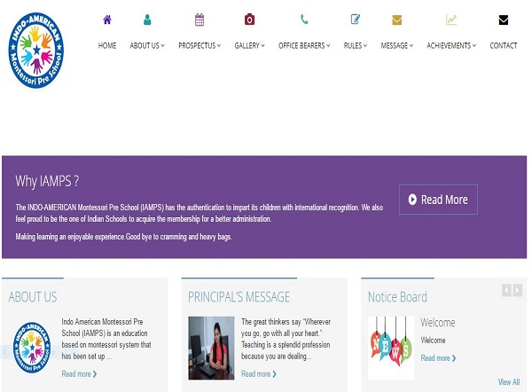The height and width of the screenshot is (392, 532).
Task: Click the phone icon above Office Bearers
Action: coord(304,20)
